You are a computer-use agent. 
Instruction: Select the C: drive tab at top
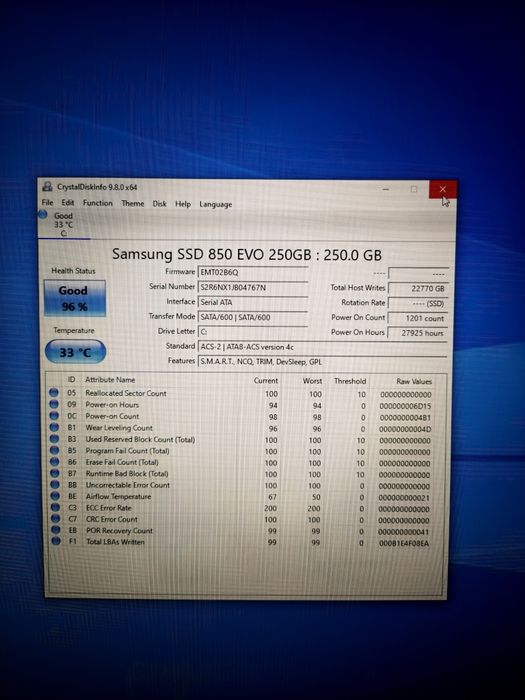pos(64,225)
